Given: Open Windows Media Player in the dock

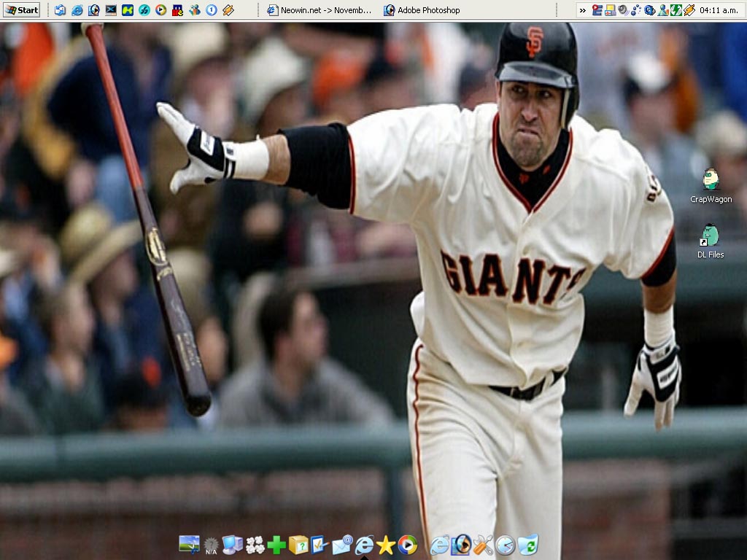Looking at the screenshot, I should tap(408, 545).
